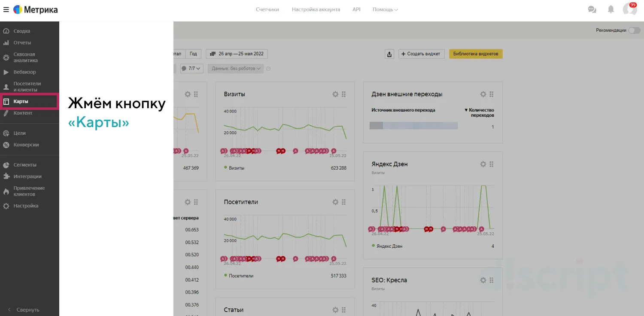The image size is (644, 316).
Task: Click the 517 333 visitors total
Action: [x=338, y=276]
